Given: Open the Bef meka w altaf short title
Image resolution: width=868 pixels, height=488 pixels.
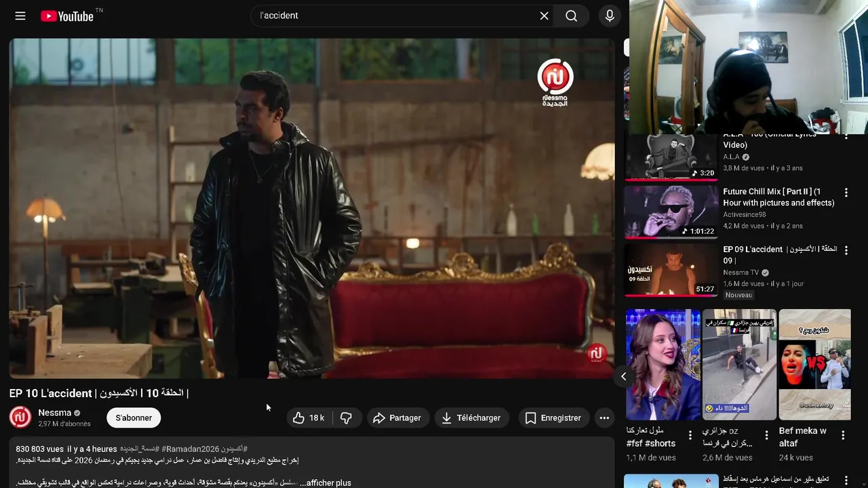Looking at the screenshot, I should 803,437.
